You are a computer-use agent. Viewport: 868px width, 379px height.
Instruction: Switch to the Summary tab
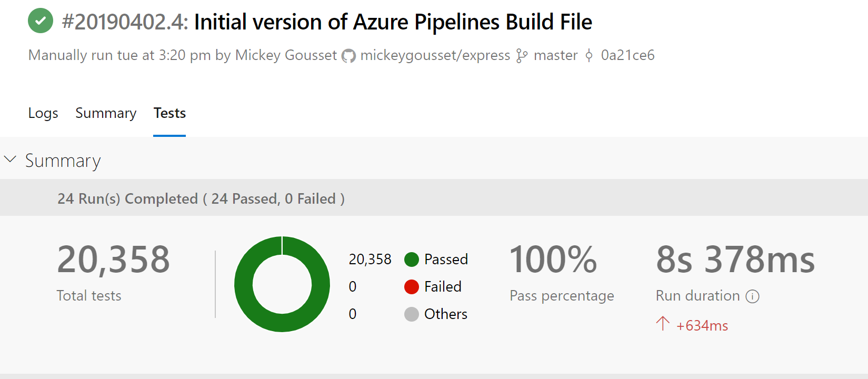pos(106,113)
